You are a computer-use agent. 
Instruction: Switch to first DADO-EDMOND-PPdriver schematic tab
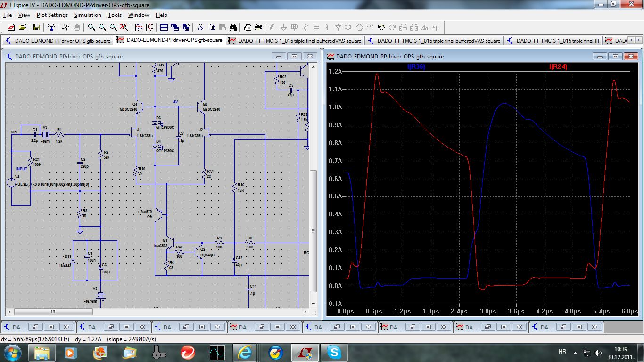click(58, 41)
